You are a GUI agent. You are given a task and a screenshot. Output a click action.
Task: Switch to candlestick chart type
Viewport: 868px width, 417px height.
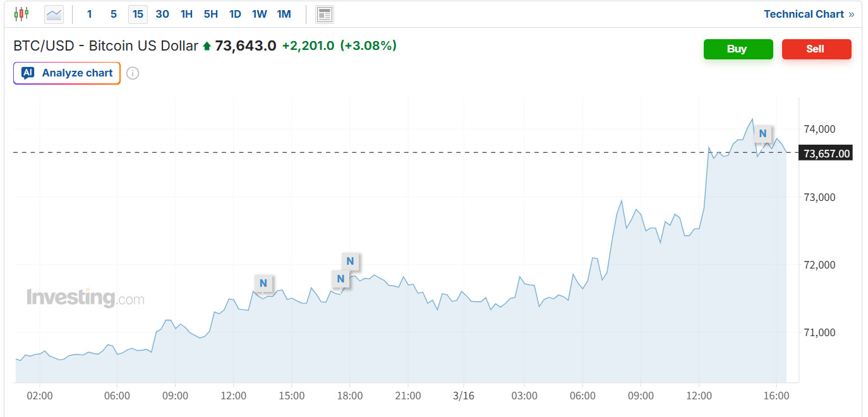21,14
